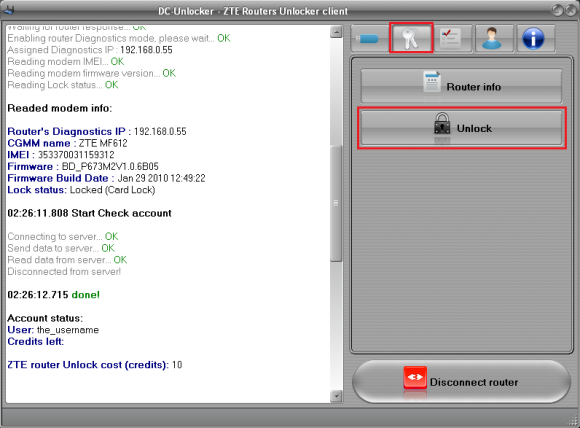
Task: Click the log scrollbar up arrow
Action: pyautogui.click(x=336, y=32)
